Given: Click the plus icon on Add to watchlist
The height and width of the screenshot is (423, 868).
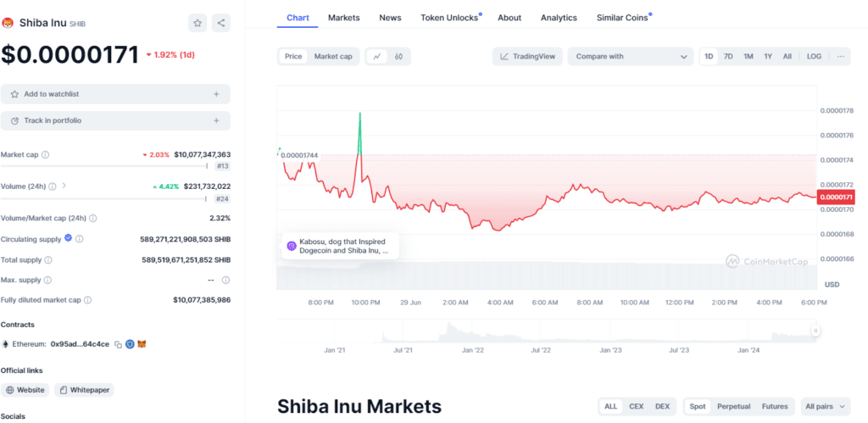Looking at the screenshot, I should (216, 94).
